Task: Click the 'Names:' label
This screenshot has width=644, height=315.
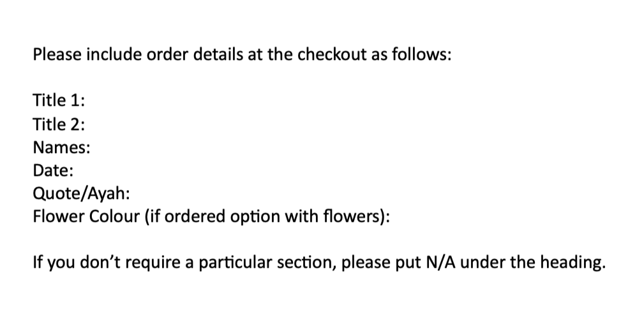Action: click(61, 148)
